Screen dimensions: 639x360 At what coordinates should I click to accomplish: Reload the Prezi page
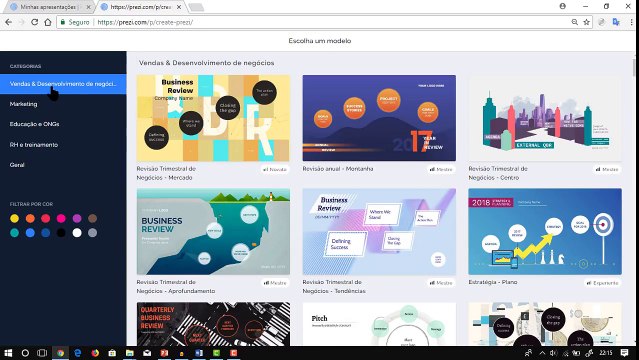(35, 22)
